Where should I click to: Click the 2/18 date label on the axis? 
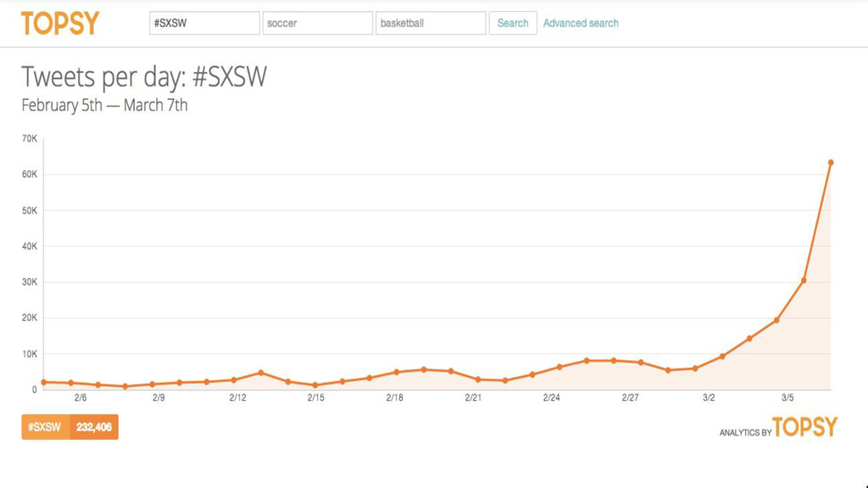(395, 398)
